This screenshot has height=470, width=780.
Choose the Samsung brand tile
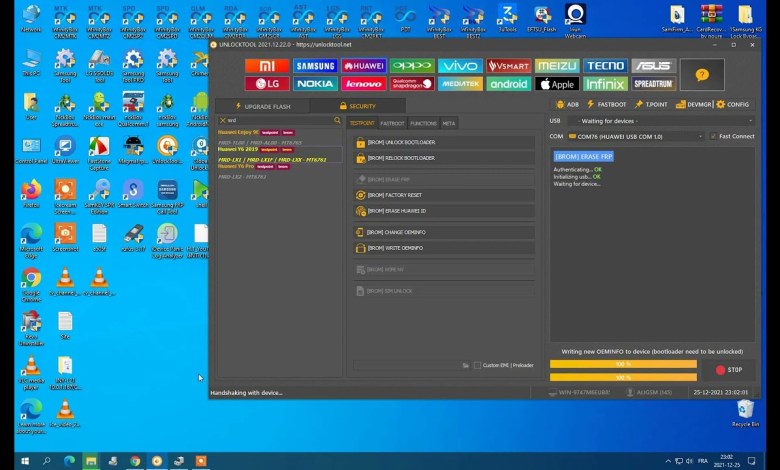(314, 66)
